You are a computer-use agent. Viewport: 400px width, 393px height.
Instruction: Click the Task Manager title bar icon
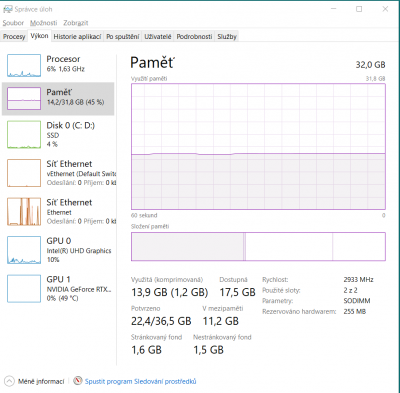(x=8, y=9)
